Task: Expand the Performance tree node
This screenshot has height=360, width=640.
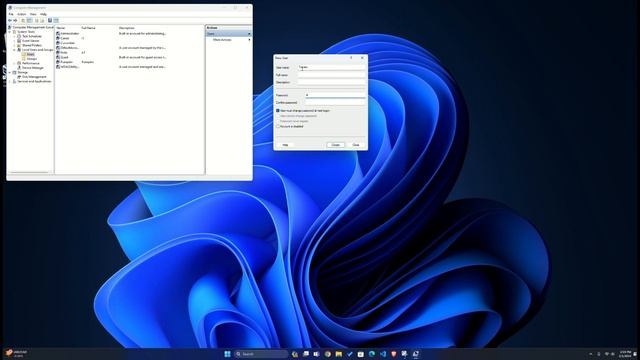Action: tap(14, 63)
